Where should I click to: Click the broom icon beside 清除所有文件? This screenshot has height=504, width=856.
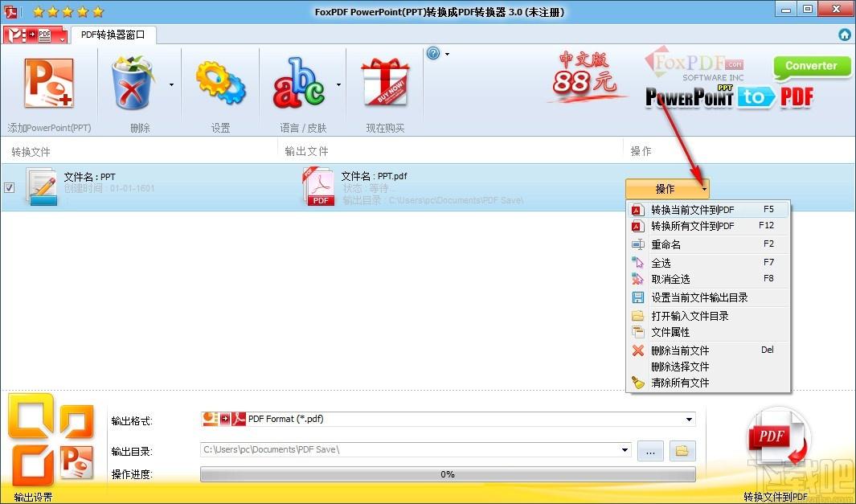coord(637,383)
